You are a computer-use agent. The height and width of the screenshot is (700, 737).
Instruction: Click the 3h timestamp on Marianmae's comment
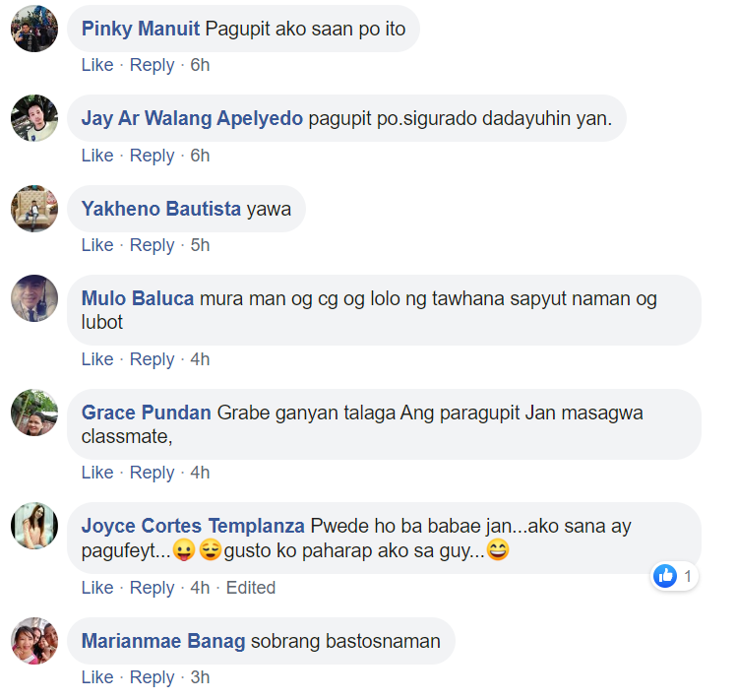tap(200, 677)
